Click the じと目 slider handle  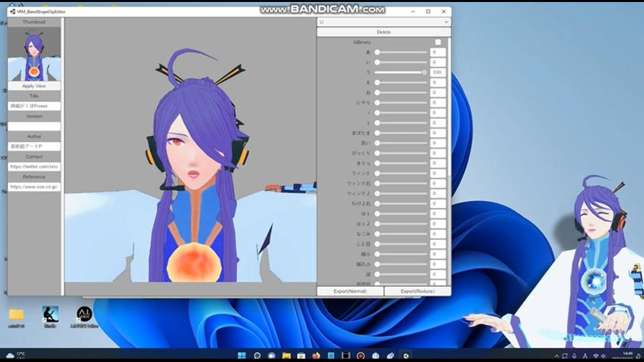coord(377,244)
